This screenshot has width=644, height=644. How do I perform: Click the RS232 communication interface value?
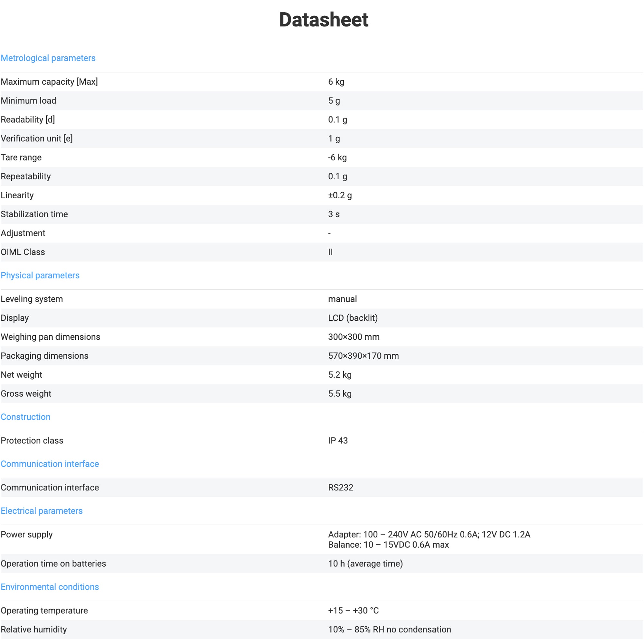click(340, 487)
